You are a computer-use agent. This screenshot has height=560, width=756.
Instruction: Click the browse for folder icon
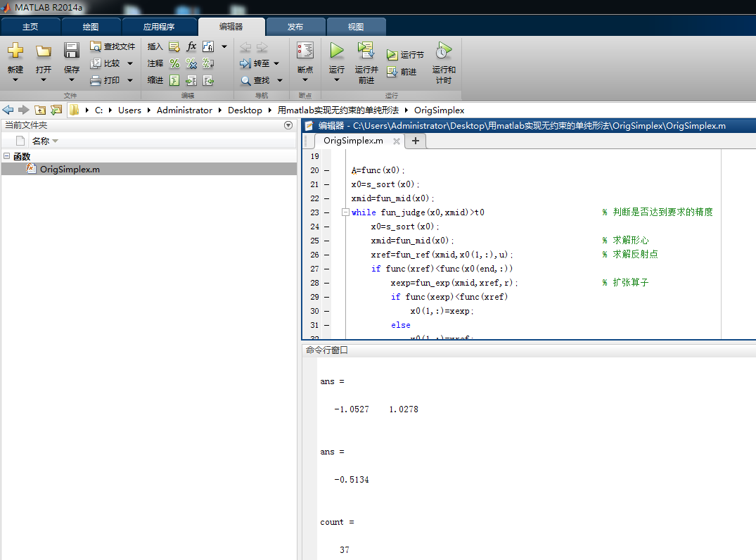pyautogui.click(x=56, y=110)
